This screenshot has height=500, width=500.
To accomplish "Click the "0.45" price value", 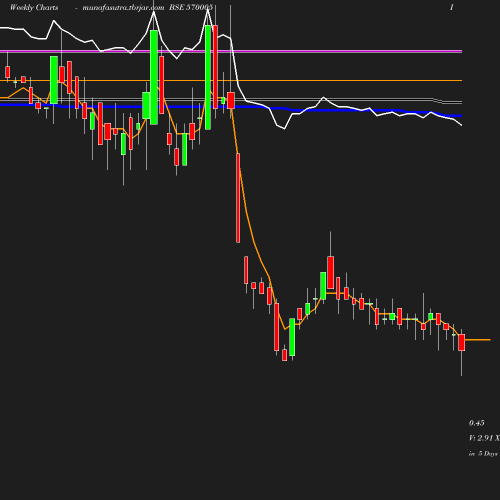I will coord(476,423).
